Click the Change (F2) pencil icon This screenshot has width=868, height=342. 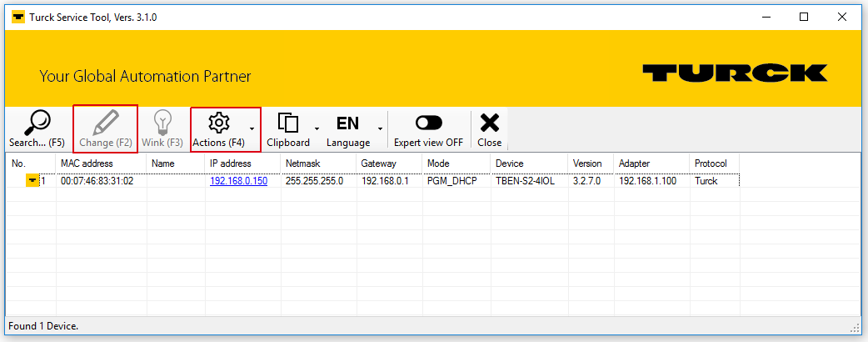(105, 123)
